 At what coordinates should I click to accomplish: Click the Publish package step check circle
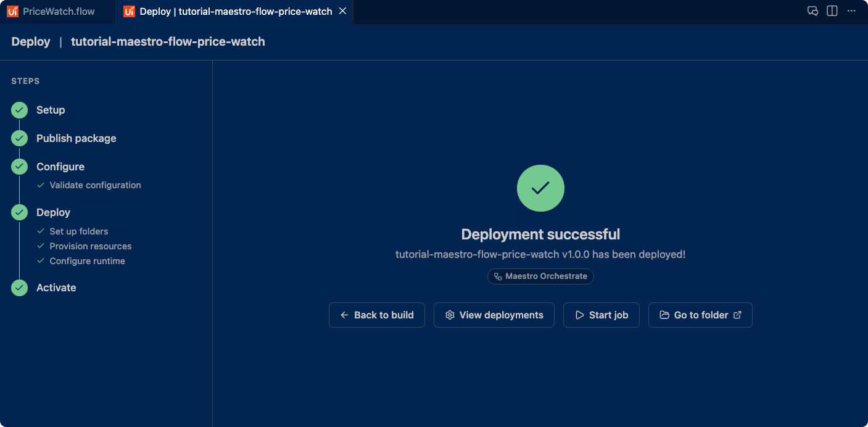[20, 138]
